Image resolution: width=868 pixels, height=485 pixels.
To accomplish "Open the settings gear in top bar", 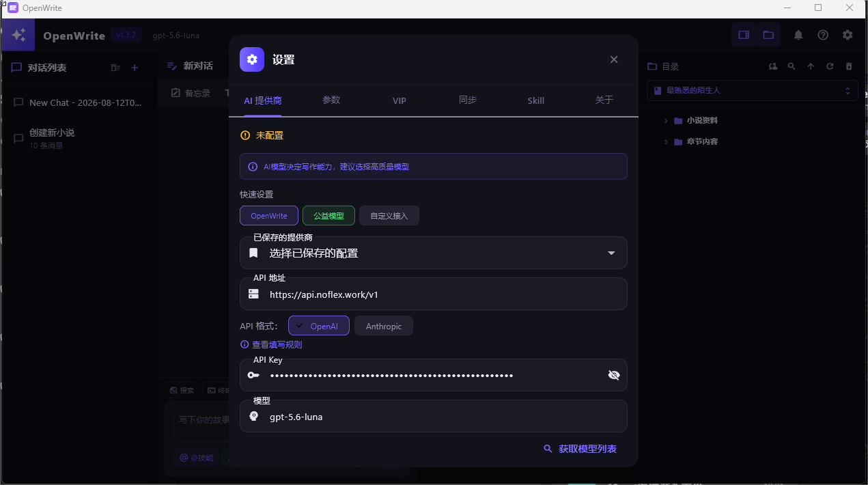I will [848, 35].
